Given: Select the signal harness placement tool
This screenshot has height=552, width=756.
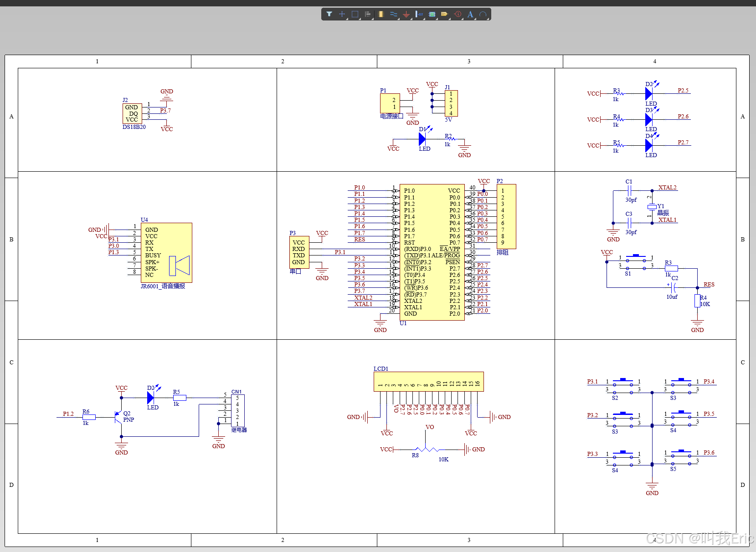Looking at the screenshot, I should (419, 14).
